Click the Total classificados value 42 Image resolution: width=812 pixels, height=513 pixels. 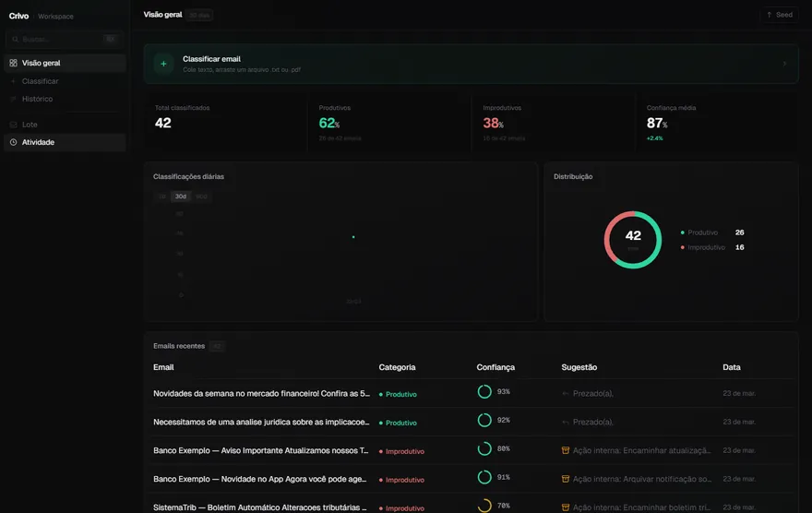(163, 124)
